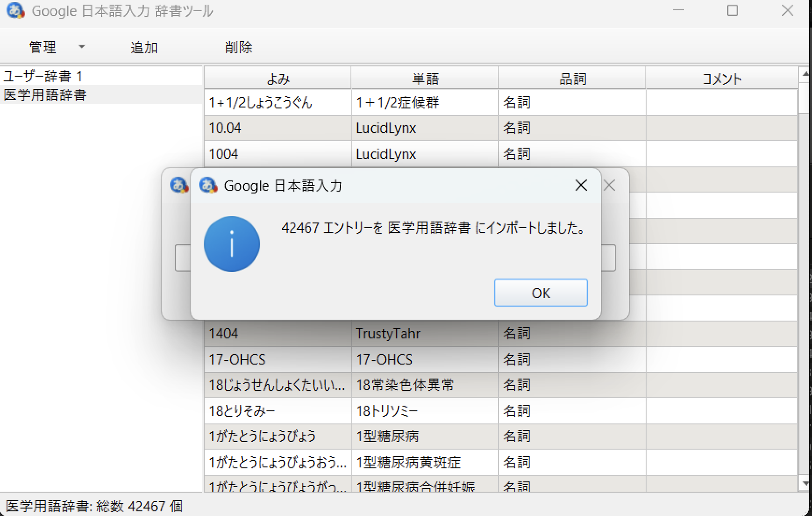
Task: Click the arrow next to 管理
Action: 82,47
